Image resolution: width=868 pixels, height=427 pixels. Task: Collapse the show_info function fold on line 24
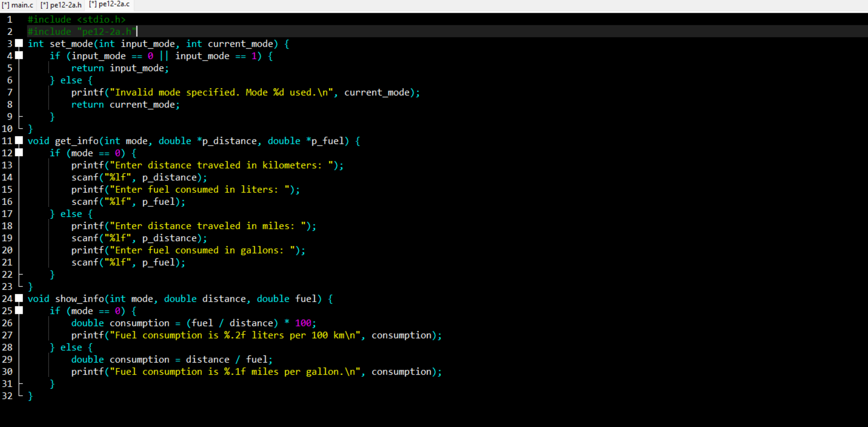tap(19, 298)
